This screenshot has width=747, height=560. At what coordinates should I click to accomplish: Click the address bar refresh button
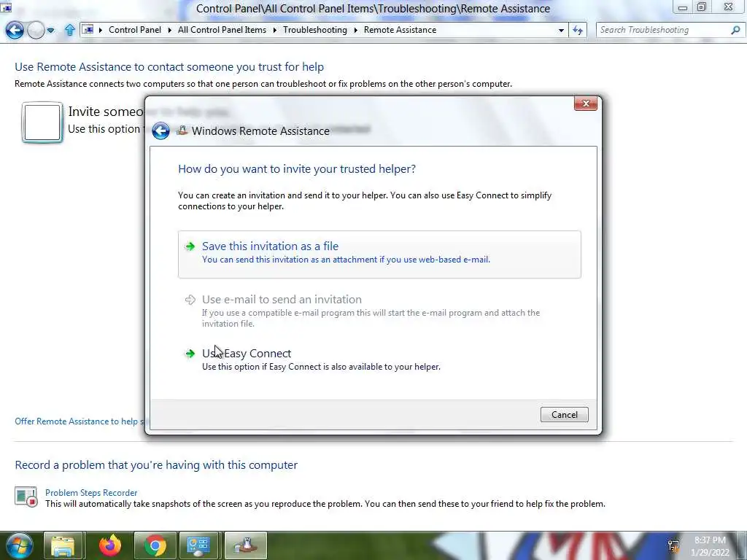point(578,30)
